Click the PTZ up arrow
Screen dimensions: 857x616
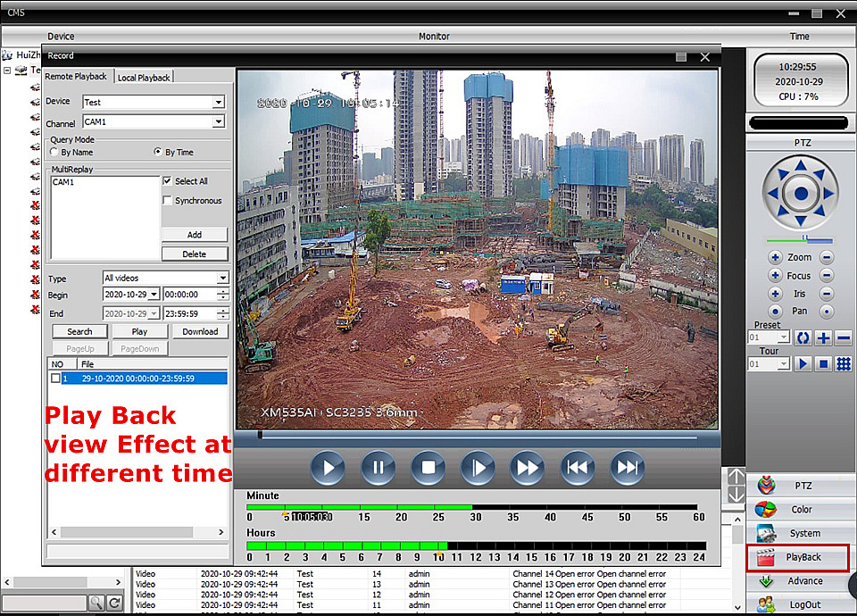(x=801, y=168)
